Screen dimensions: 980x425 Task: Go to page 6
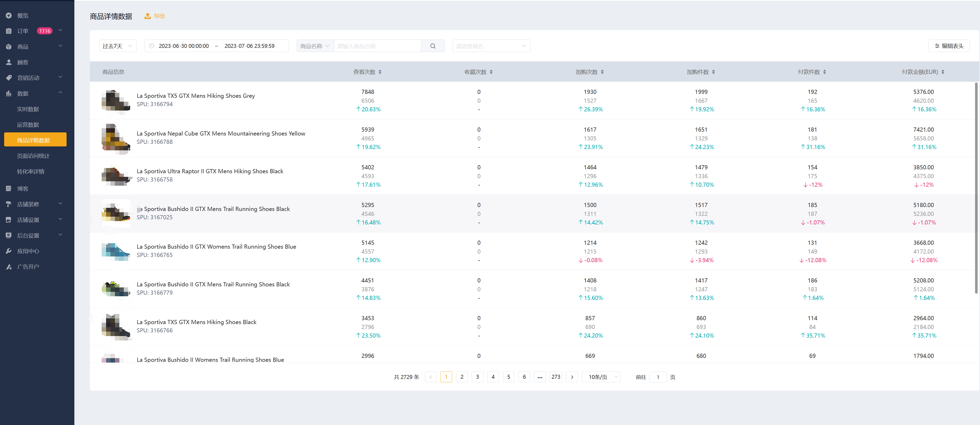[524, 377]
